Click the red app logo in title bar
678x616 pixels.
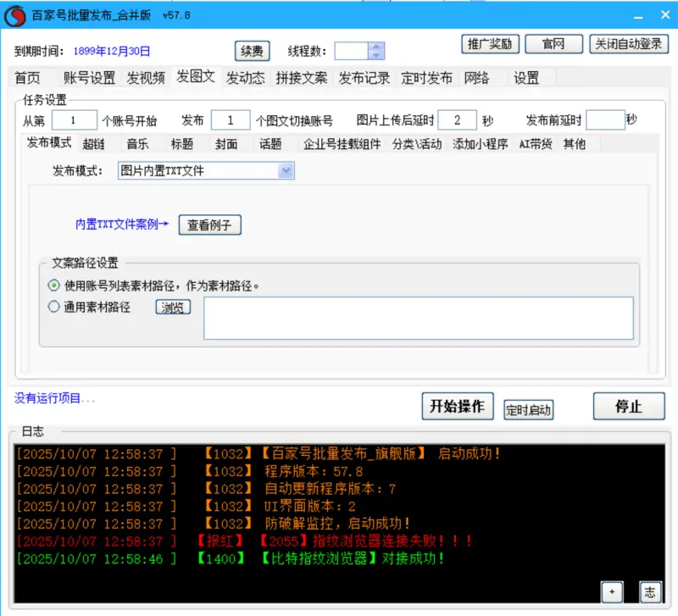click(x=15, y=15)
